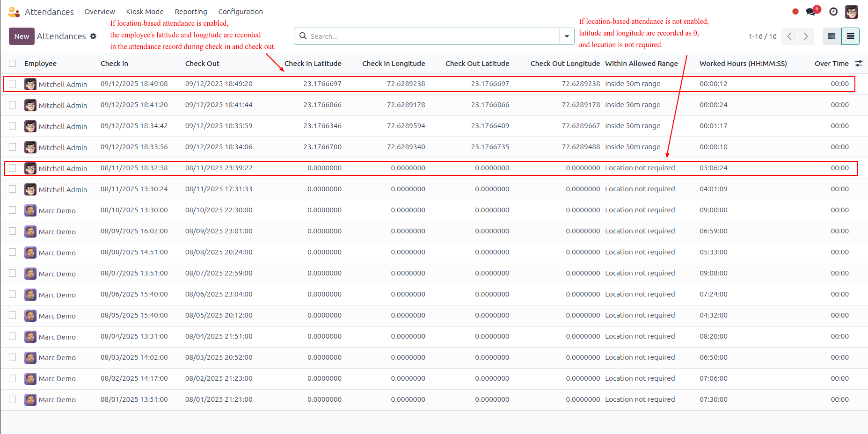The height and width of the screenshot is (434, 868).
Task: Open the Reporting menu
Action: coord(191,12)
